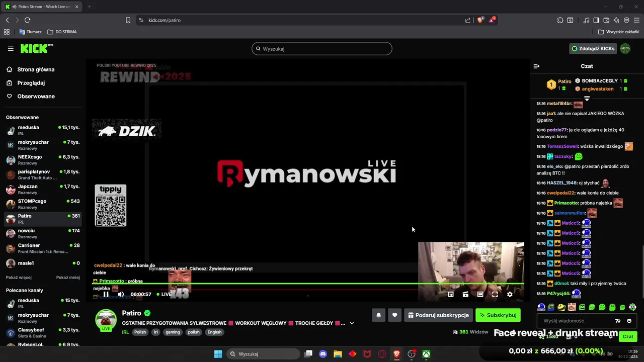The height and width of the screenshot is (362, 644).
Task: Send message with green Czat button
Action: [628, 336]
